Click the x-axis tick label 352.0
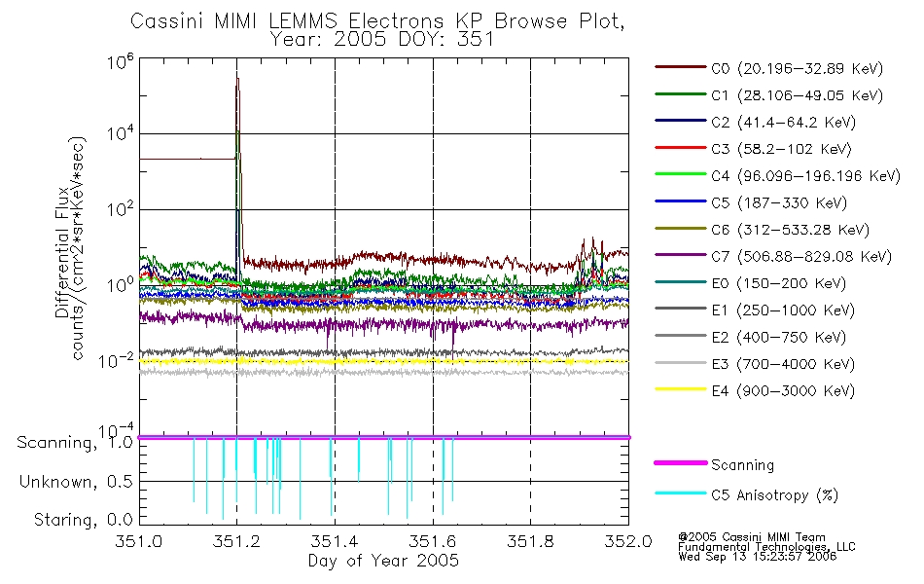 (x=628, y=541)
